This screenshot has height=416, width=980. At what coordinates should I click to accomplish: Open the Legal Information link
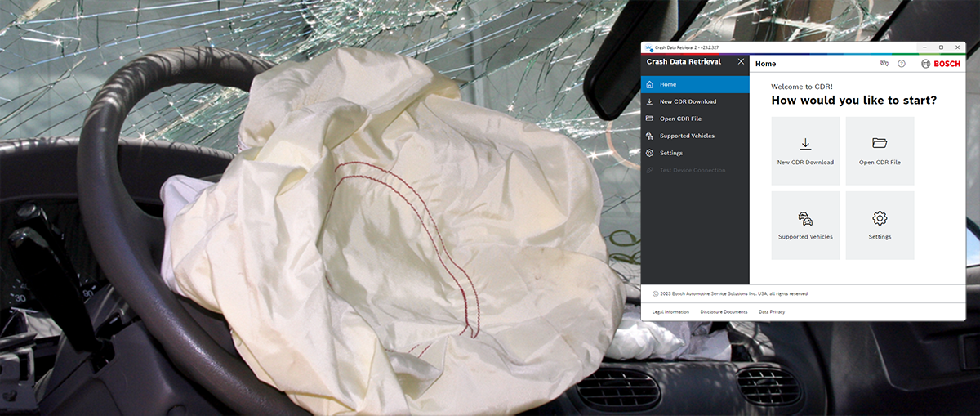[670, 312]
